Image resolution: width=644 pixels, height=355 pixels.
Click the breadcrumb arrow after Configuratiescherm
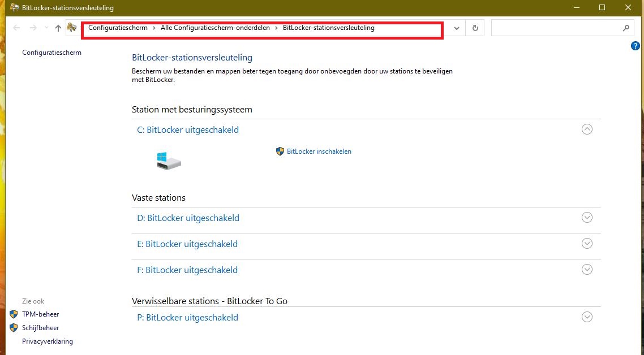[x=154, y=28]
